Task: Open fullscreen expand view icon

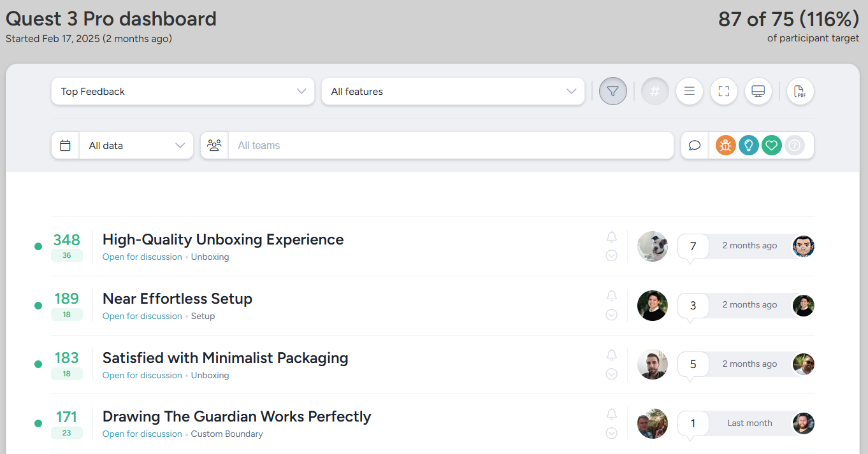Action: coord(723,91)
